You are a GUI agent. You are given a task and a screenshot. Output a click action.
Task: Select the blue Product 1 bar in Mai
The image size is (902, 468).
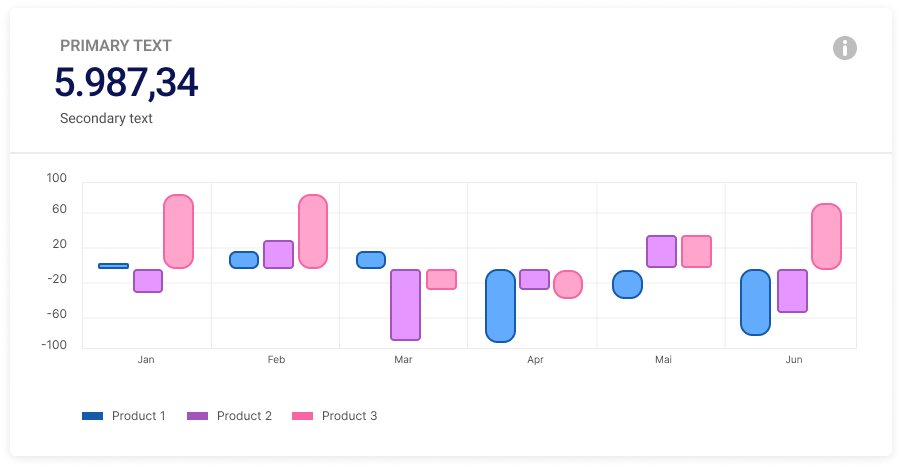(627, 285)
